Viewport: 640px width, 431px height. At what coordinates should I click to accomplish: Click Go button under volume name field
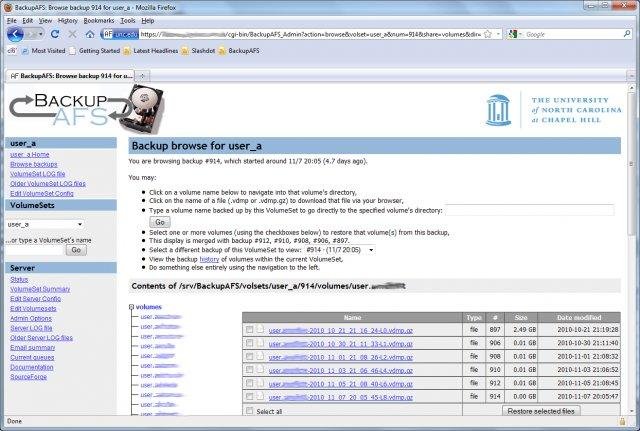pyautogui.click(x=160, y=222)
